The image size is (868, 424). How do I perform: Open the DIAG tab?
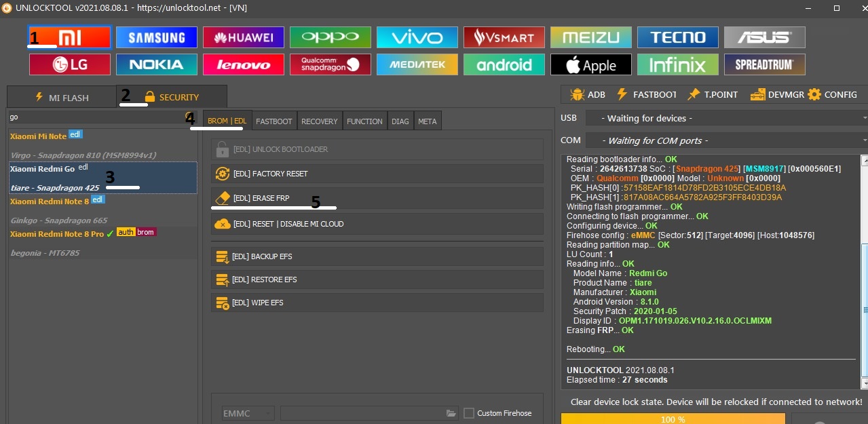400,121
